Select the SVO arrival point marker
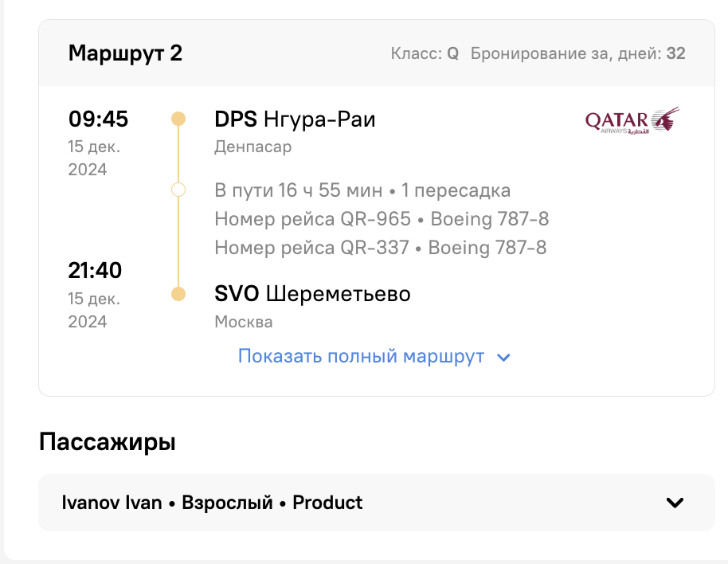 [178, 294]
